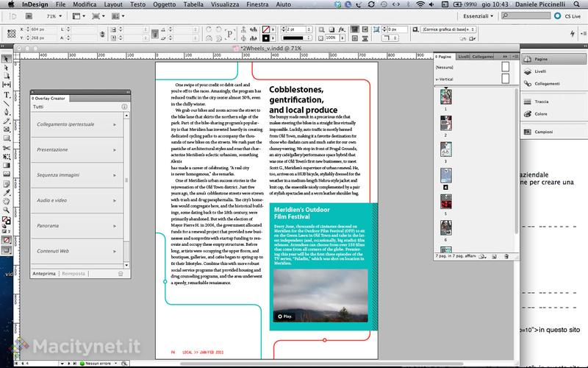This screenshot has height=368, width=588.
Task: Choose the Selection arrow tool
Action: 7,59
